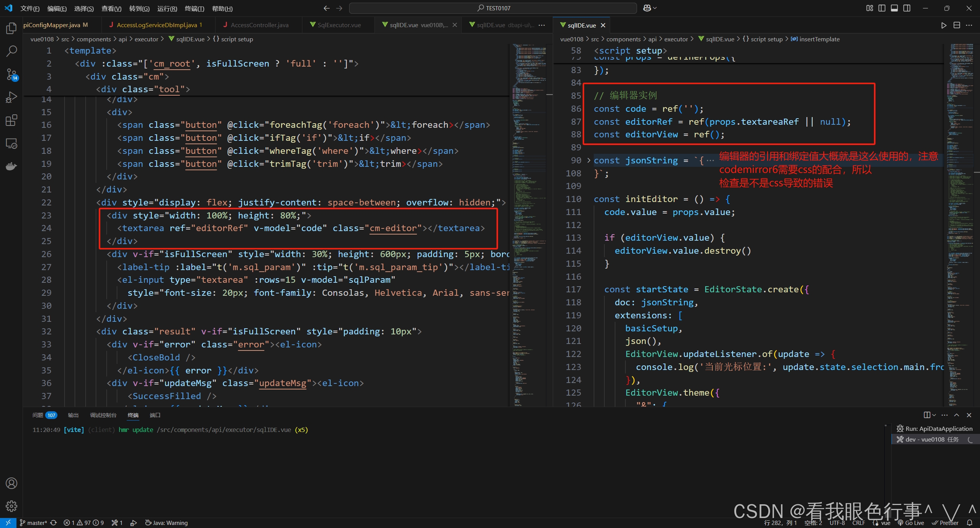This screenshot has height=528, width=980.
Task: Open the Run and Debug panel
Action: pyautogui.click(x=11, y=97)
